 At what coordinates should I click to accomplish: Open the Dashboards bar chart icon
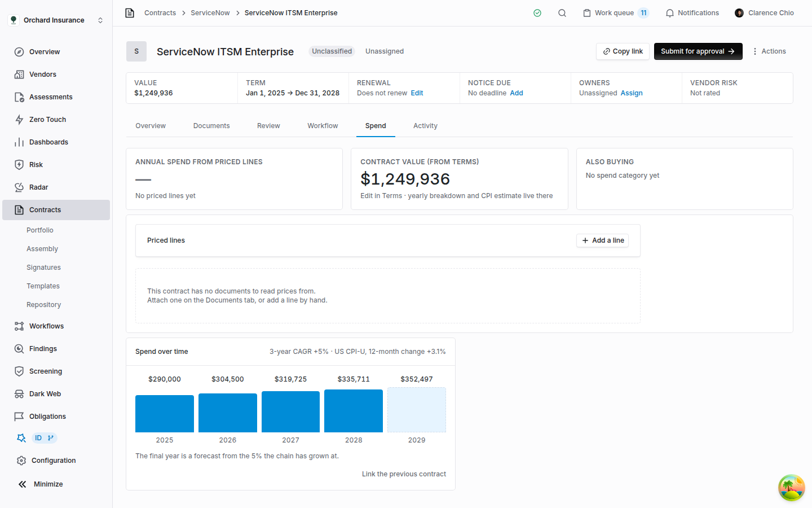pyautogui.click(x=19, y=142)
